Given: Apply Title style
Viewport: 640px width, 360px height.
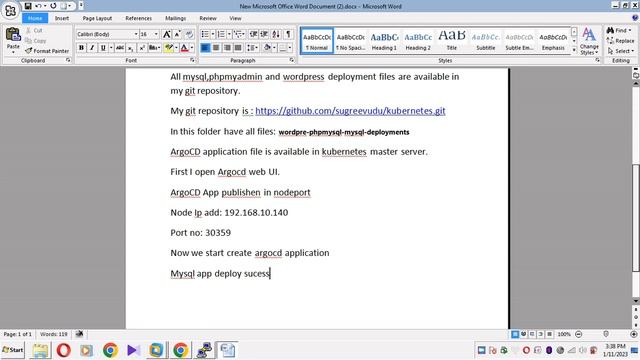Looking at the screenshot, I should point(452,40).
